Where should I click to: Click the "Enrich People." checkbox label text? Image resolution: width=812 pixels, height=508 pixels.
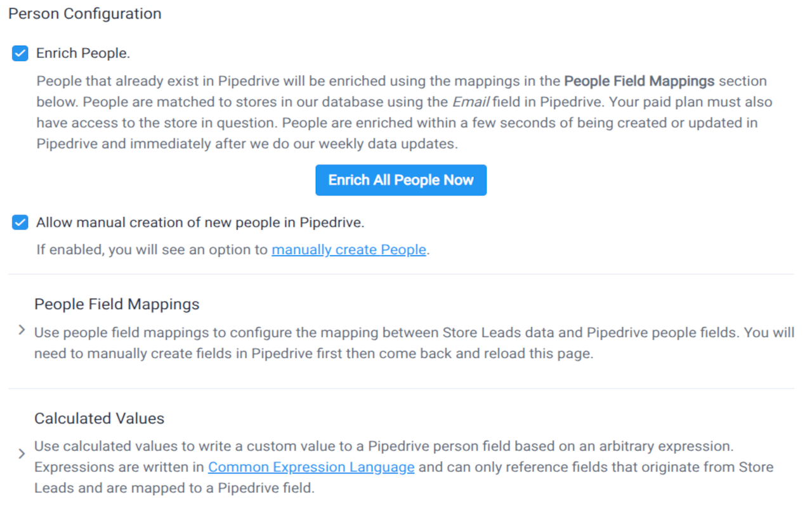83,53
